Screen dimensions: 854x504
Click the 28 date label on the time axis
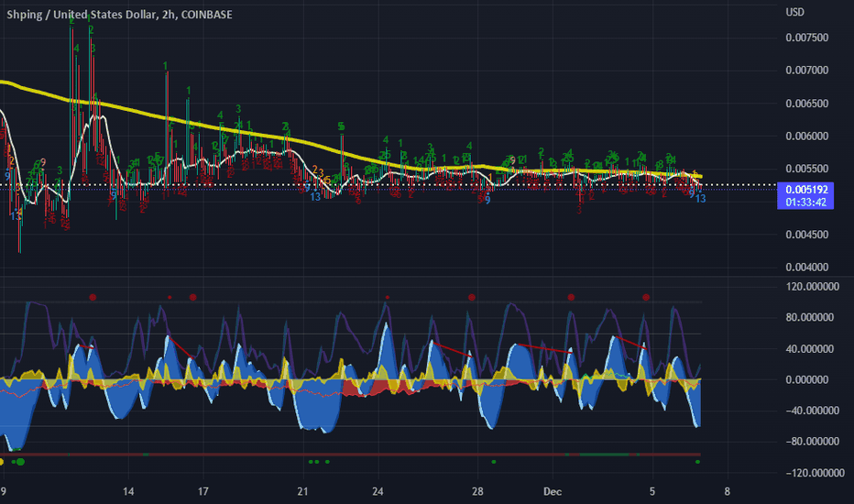[477, 491]
